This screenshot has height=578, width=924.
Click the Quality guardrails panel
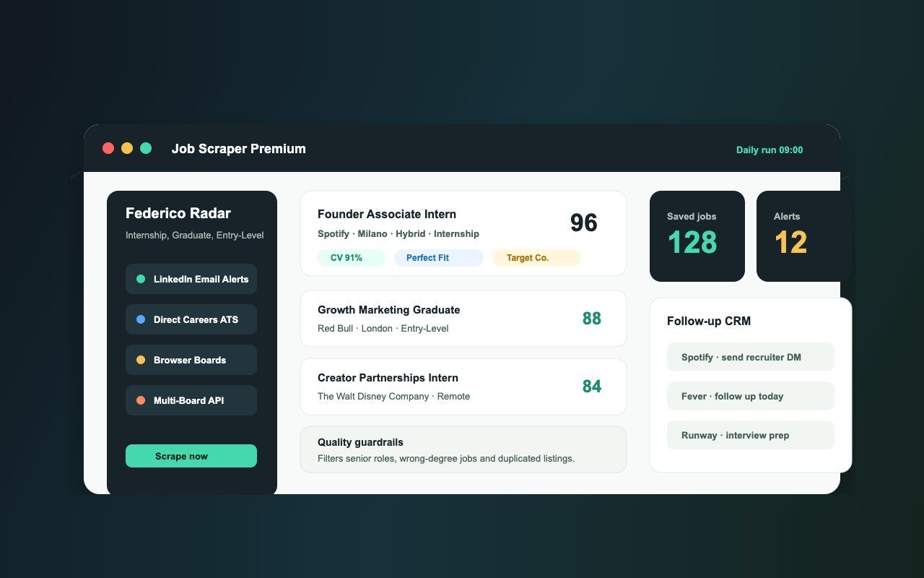pyautogui.click(x=463, y=449)
